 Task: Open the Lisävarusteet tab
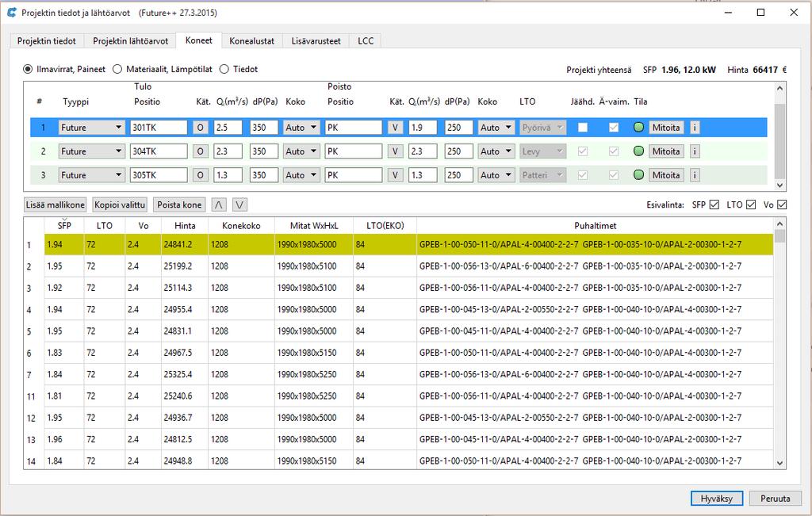[316, 41]
